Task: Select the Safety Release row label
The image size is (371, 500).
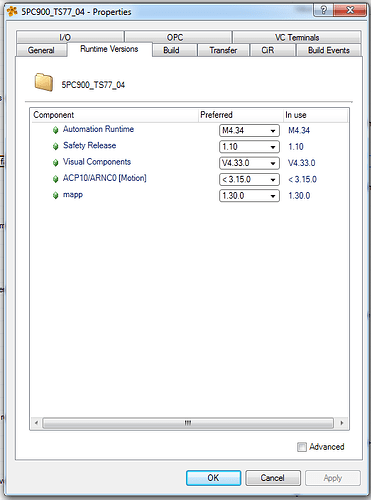Action: click(90, 145)
